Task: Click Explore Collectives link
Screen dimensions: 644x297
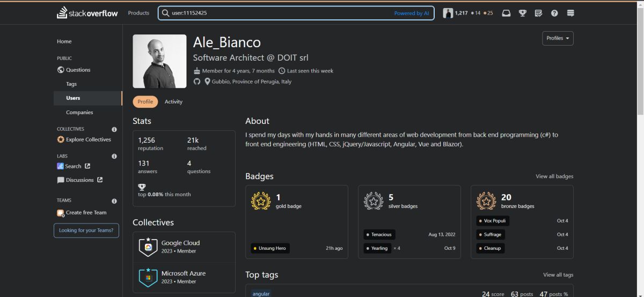Action: tap(89, 139)
